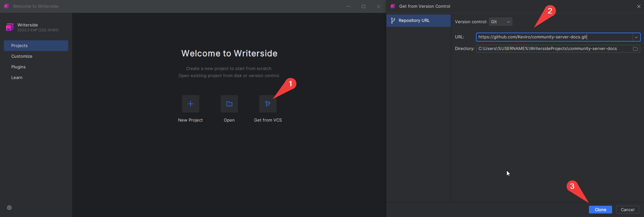Click Writerside logo in sidebar header

[x=10, y=27]
